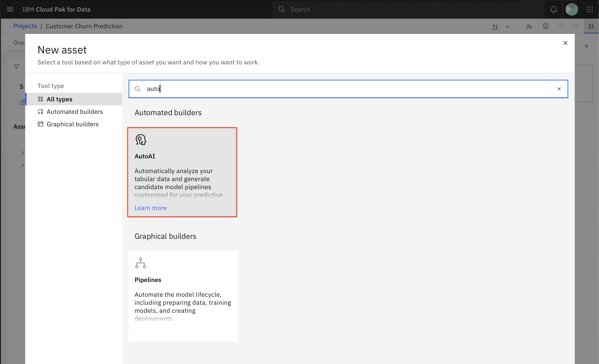This screenshot has height=364, width=599.
Task: Click the IBM Cloud Pak for Data menu icon
Action: pyautogui.click(x=10, y=8)
